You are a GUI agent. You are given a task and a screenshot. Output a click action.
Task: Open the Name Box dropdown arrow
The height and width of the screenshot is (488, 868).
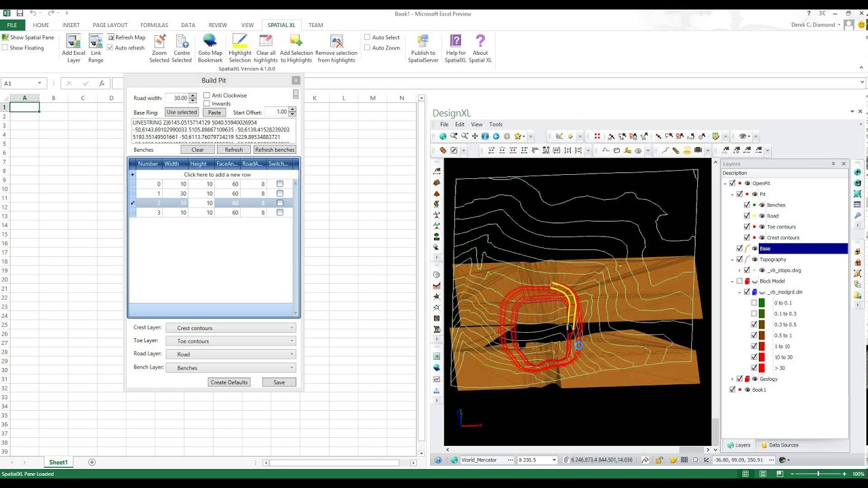click(40, 83)
